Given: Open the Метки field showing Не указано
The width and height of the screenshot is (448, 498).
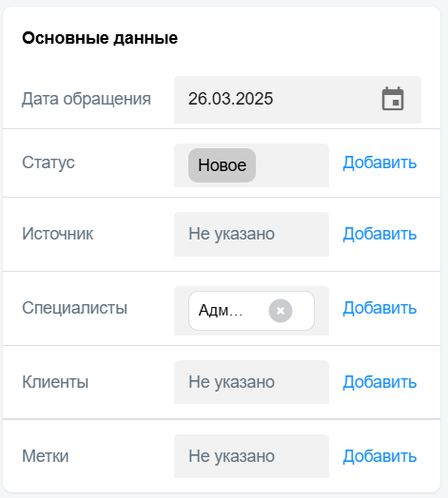Looking at the screenshot, I should (x=251, y=456).
